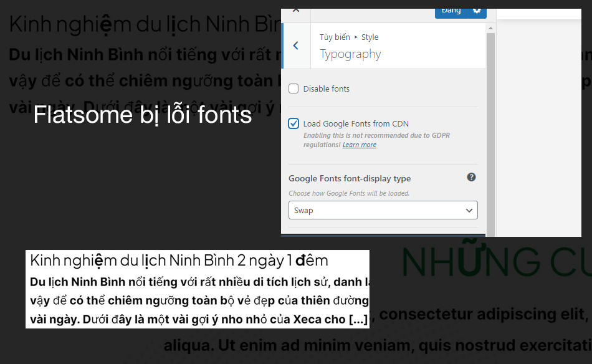The image size is (592, 364).
Task: Click the back arrow beside Typography
Action: [x=296, y=45]
